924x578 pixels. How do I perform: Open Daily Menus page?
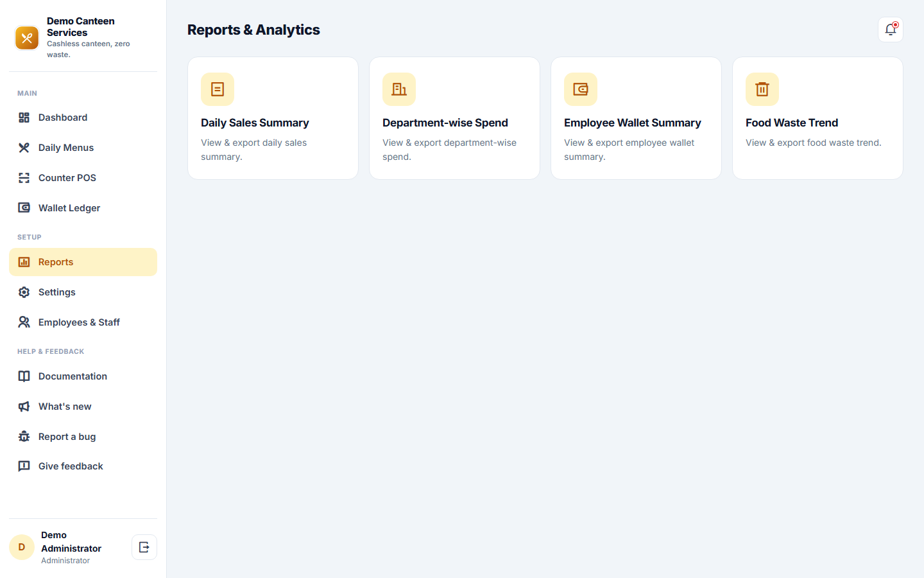coord(83,148)
